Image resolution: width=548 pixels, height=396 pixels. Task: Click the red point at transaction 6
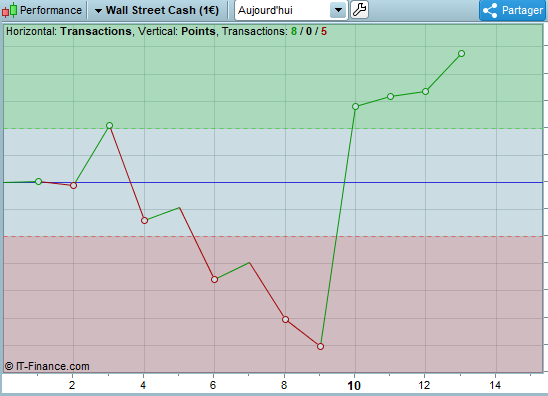215,279
